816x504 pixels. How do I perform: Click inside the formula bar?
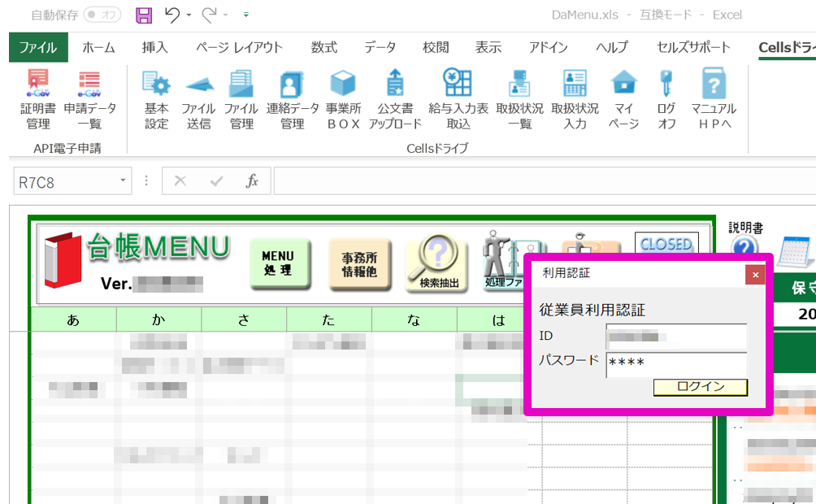point(545,180)
